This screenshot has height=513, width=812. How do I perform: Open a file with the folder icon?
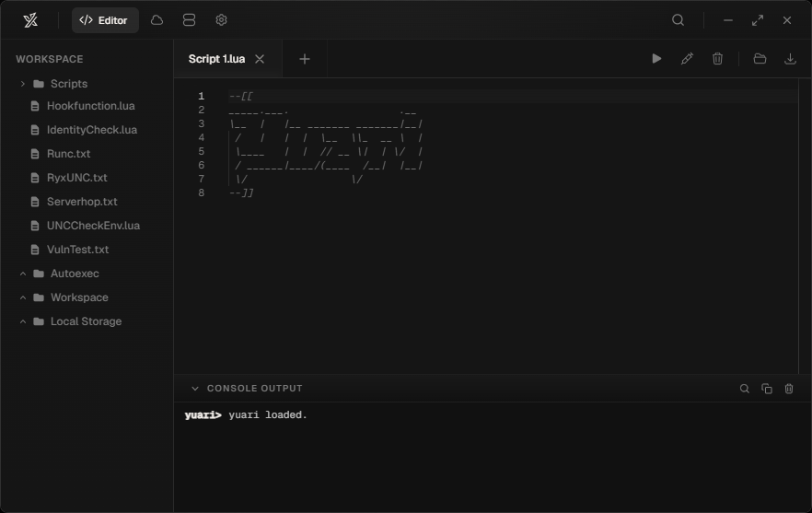pyautogui.click(x=760, y=59)
